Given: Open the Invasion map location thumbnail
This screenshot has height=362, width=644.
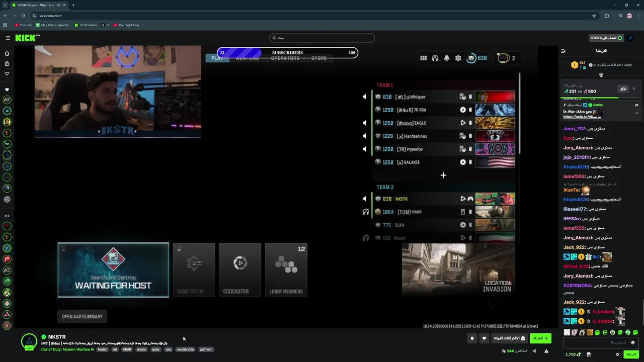Looking at the screenshot, I should 458,269.
